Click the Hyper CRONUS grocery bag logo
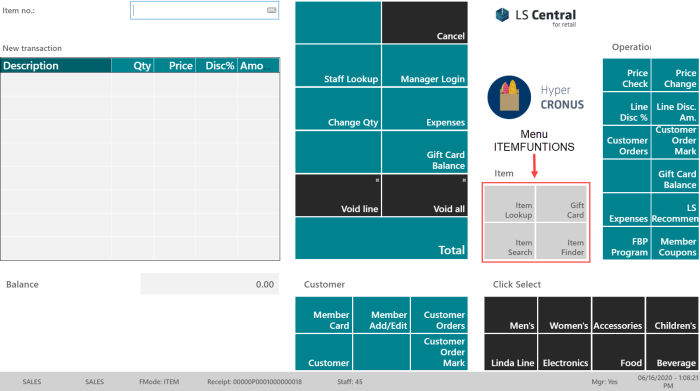Image resolution: width=700 pixels, height=391 pixels. (x=509, y=97)
